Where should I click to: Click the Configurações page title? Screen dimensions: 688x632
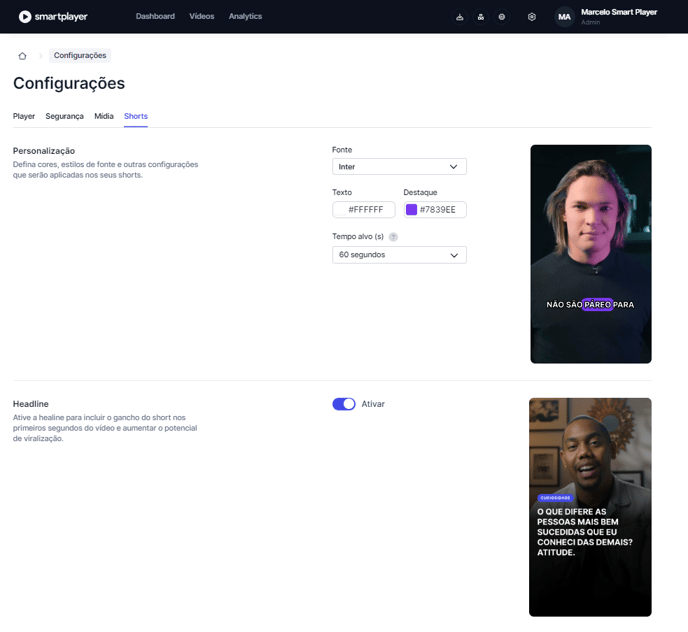tap(69, 83)
